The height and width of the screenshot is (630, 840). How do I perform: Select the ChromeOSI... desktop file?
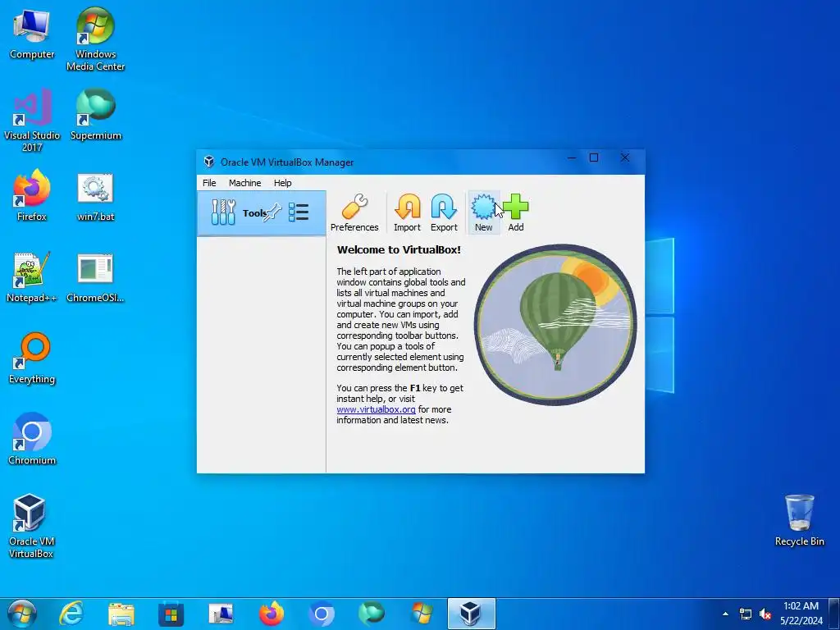95,278
